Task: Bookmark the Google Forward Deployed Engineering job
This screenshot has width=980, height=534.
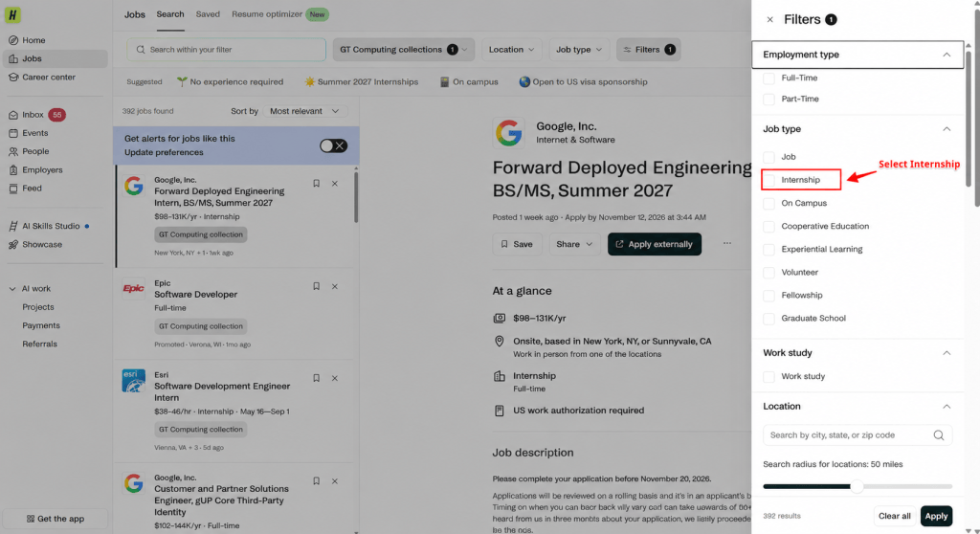Action: tap(316, 183)
